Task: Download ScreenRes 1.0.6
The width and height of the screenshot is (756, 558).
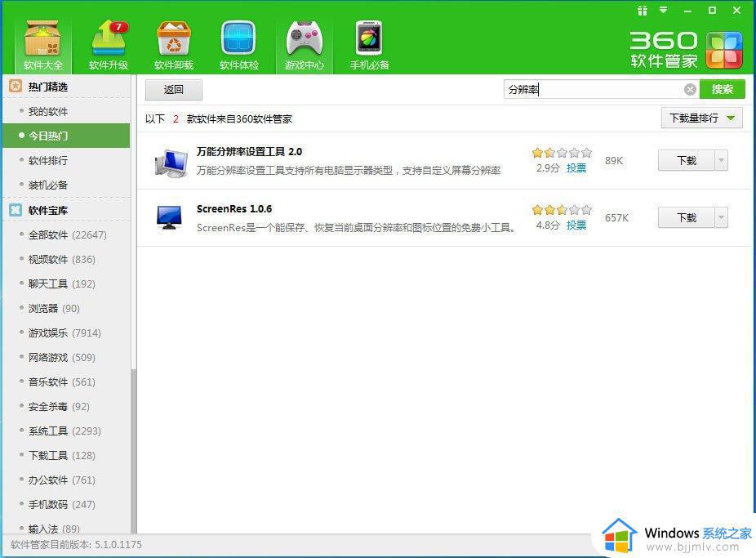Action: point(686,217)
